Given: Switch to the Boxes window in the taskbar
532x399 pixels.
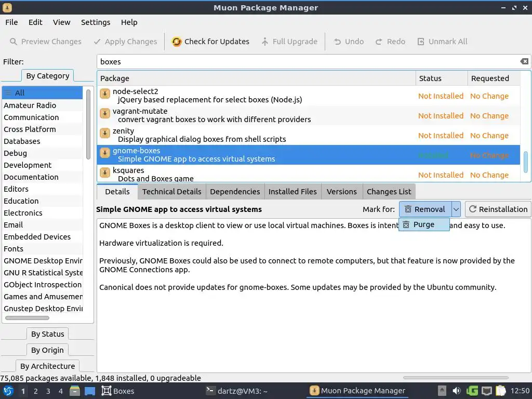Looking at the screenshot, I should pos(118,391).
